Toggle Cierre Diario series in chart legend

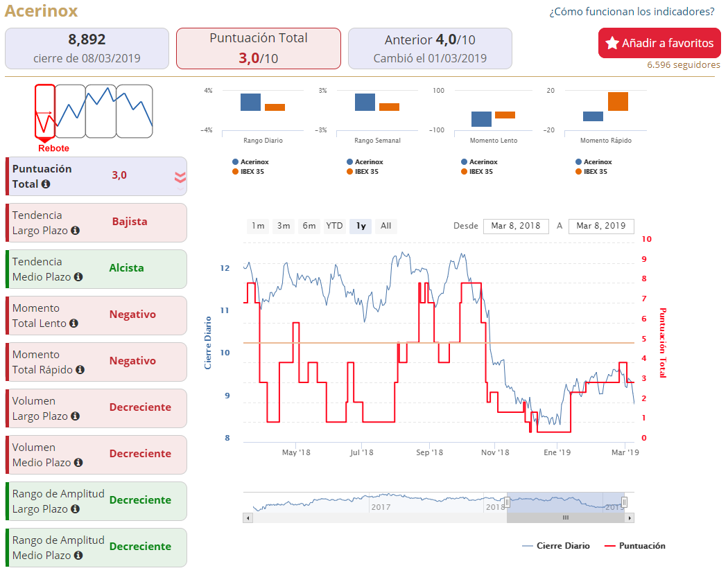tap(556, 546)
